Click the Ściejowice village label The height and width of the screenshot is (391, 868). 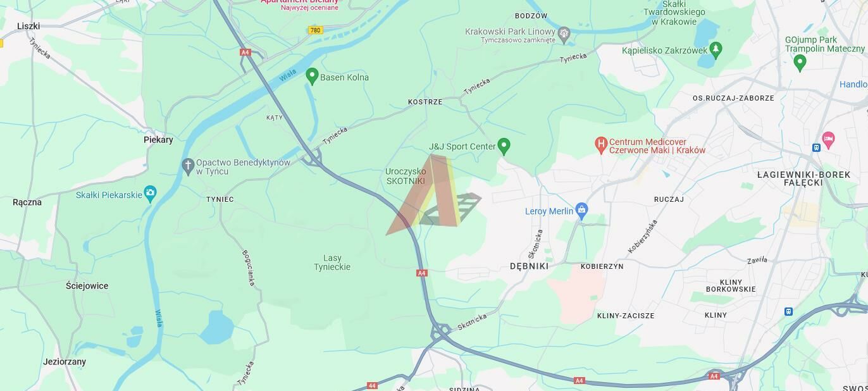pyautogui.click(x=87, y=285)
